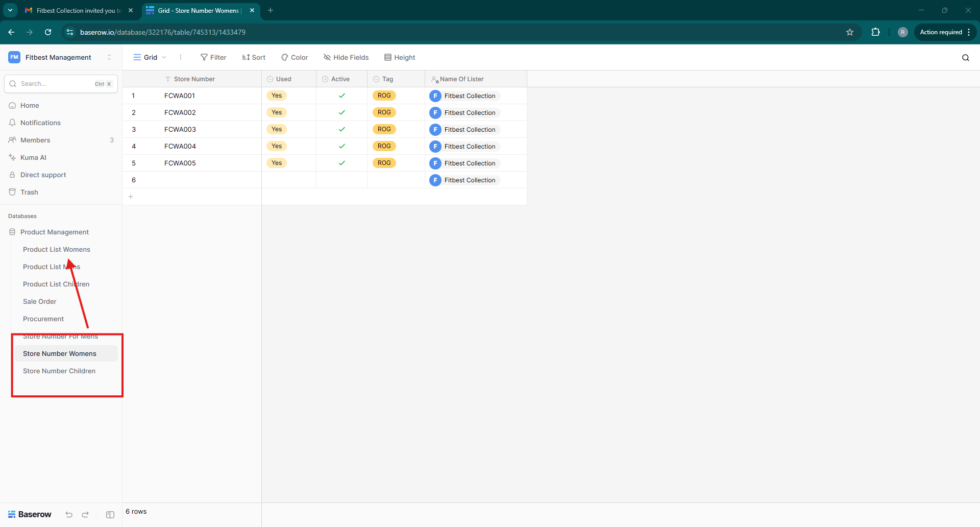Expand the Fitbest Management workspace switcher

[109, 57]
